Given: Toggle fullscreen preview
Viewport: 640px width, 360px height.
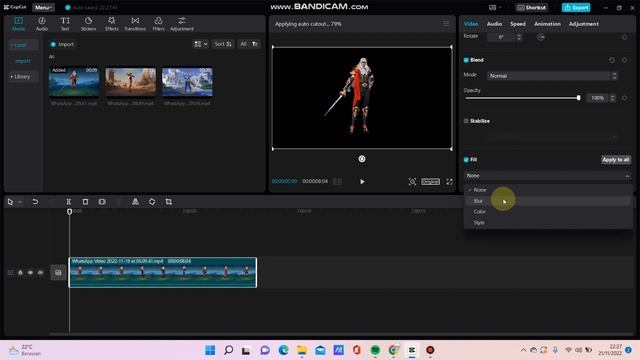Looking at the screenshot, I should (x=449, y=182).
